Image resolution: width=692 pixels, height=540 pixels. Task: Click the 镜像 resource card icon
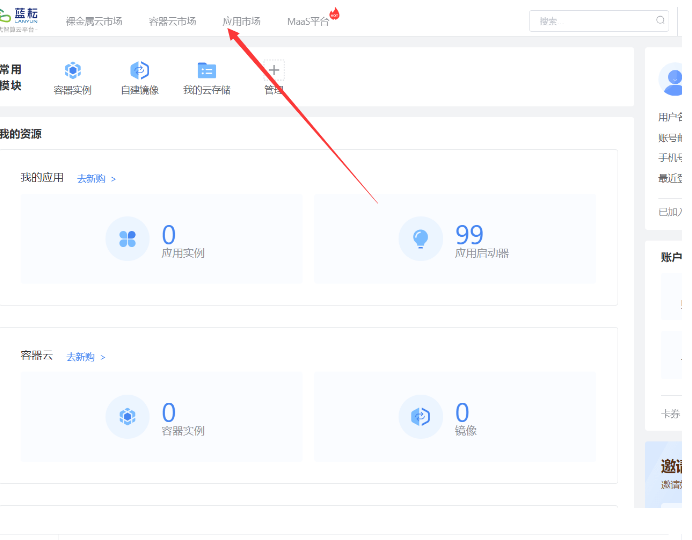click(420, 417)
